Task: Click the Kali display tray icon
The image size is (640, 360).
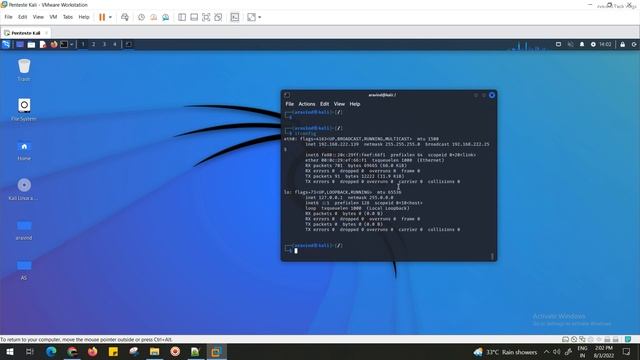Action: pyautogui.click(x=558, y=44)
